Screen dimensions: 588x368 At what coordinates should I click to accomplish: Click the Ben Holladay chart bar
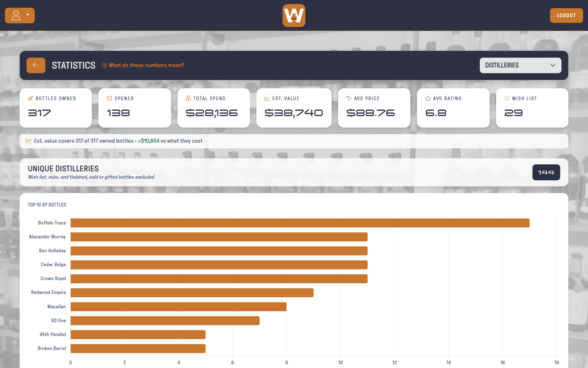click(x=219, y=251)
